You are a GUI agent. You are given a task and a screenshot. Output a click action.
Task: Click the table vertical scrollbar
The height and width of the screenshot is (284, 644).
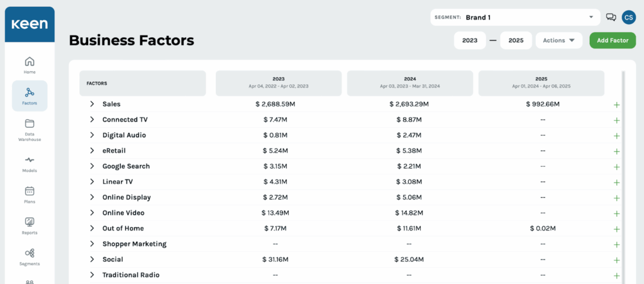point(623,177)
